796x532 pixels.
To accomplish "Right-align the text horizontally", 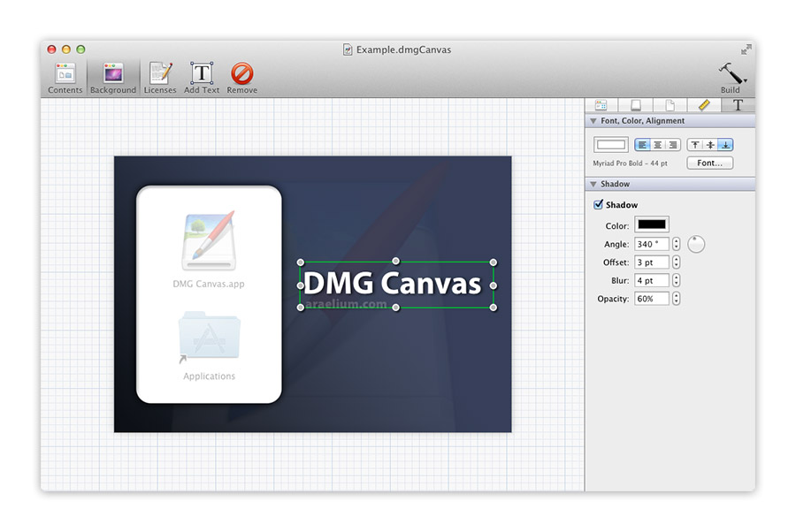I will (x=672, y=145).
